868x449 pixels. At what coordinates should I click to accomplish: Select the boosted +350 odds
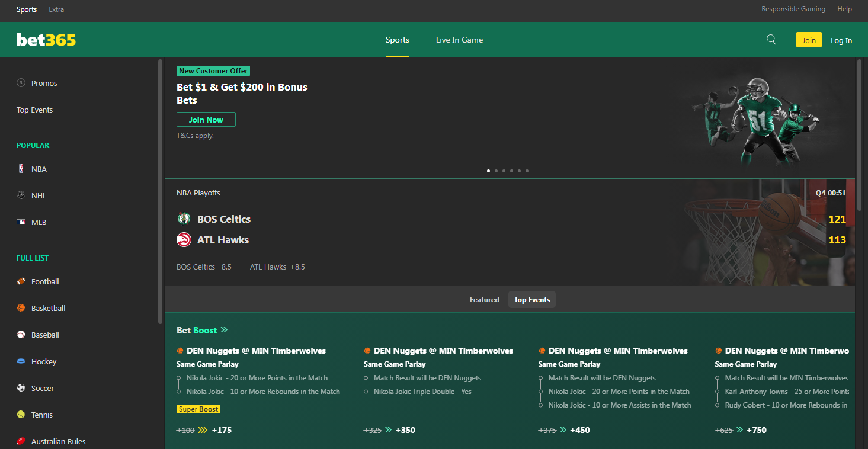click(x=405, y=430)
